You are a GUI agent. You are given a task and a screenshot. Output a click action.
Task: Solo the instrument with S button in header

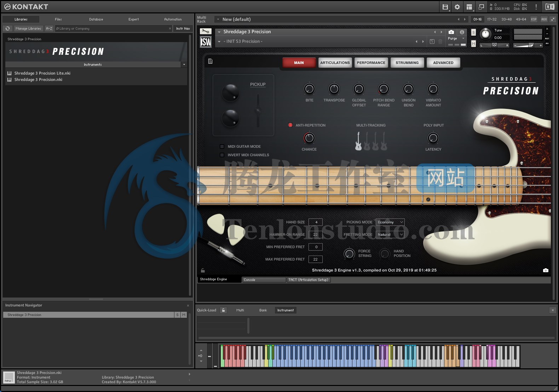point(473,33)
